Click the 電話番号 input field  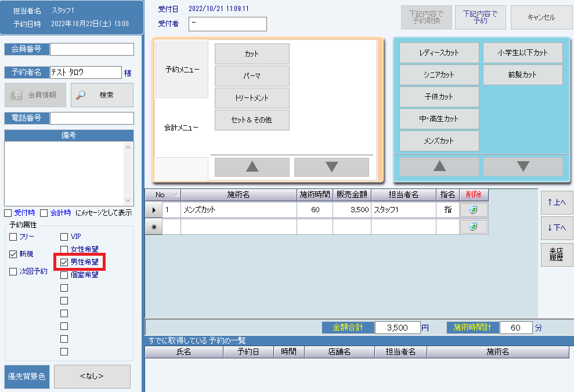pyautogui.click(x=92, y=118)
